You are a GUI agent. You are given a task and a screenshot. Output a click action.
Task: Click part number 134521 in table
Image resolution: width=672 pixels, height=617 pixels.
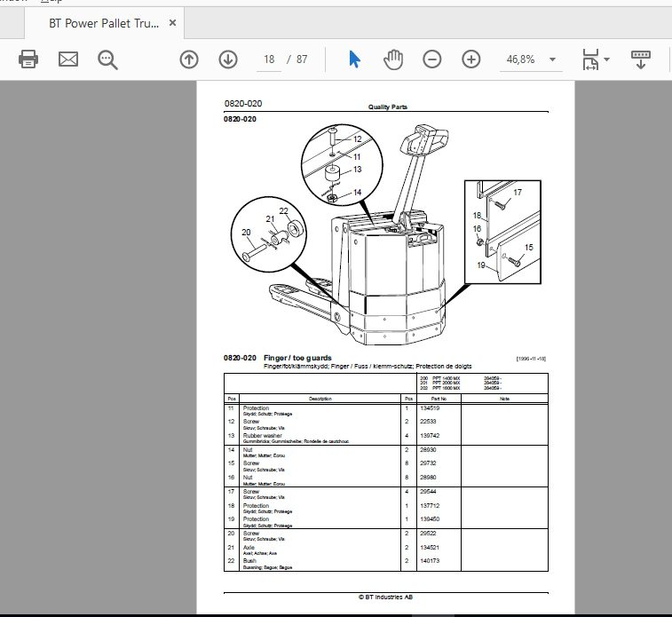tap(430, 548)
